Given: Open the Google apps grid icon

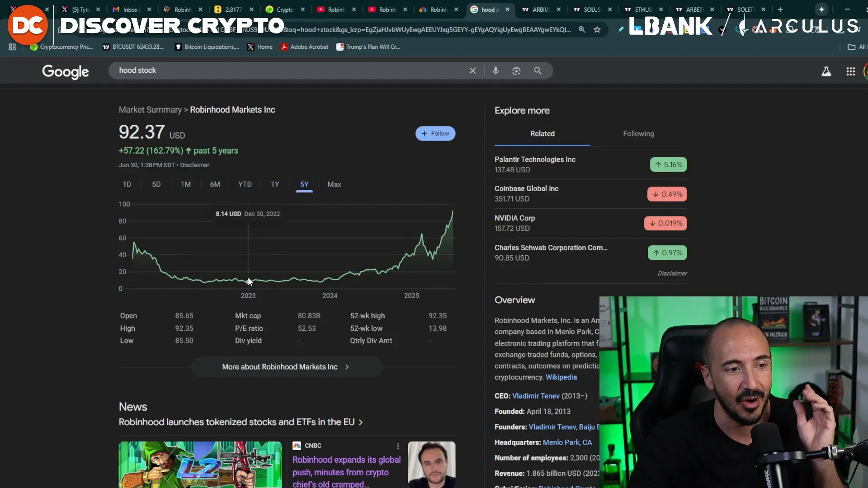Looking at the screenshot, I should tap(850, 71).
